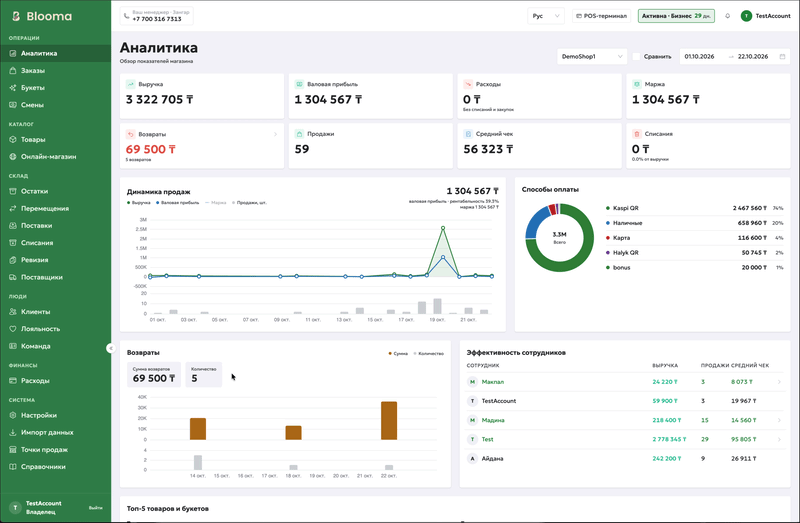This screenshot has height=523, width=800.
Task: Click the Kaspi QR green legend dot
Action: (x=608, y=208)
